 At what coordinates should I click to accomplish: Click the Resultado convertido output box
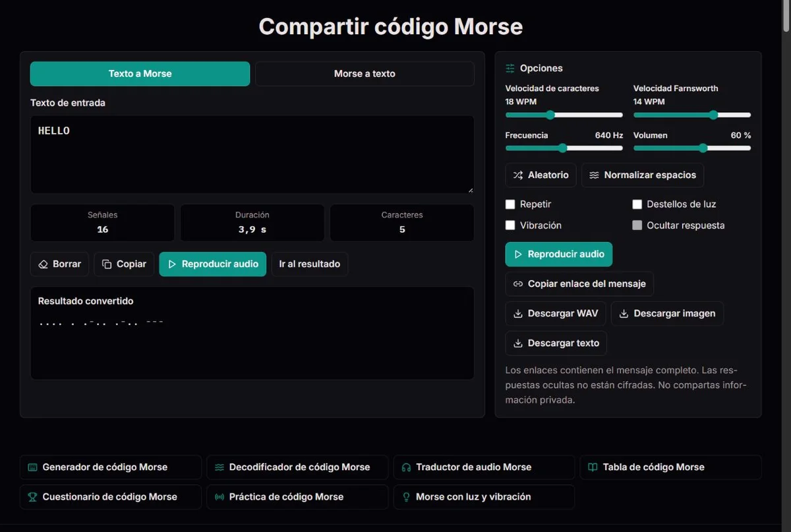[x=252, y=333]
